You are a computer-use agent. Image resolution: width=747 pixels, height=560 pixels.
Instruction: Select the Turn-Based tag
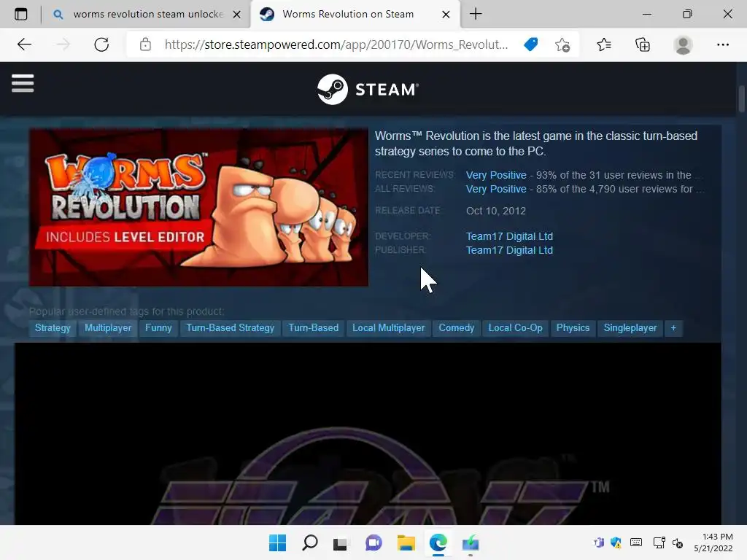pos(314,327)
